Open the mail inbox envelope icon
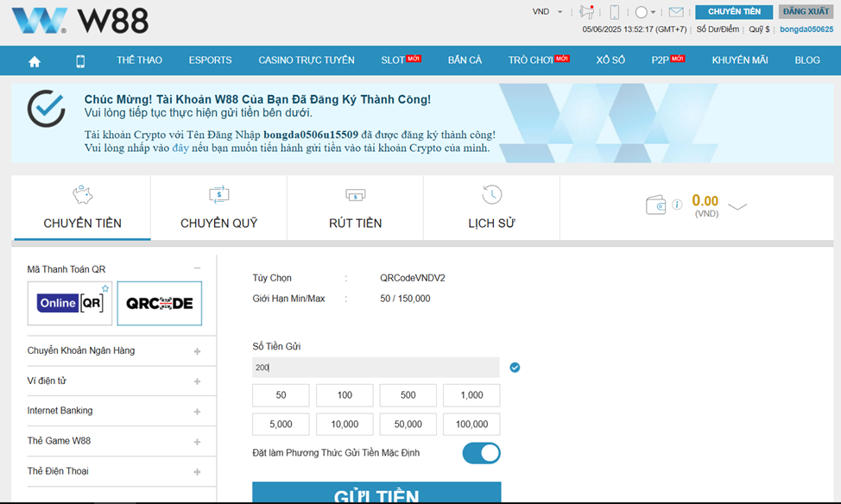This screenshot has width=841, height=504. (x=676, y=12)
